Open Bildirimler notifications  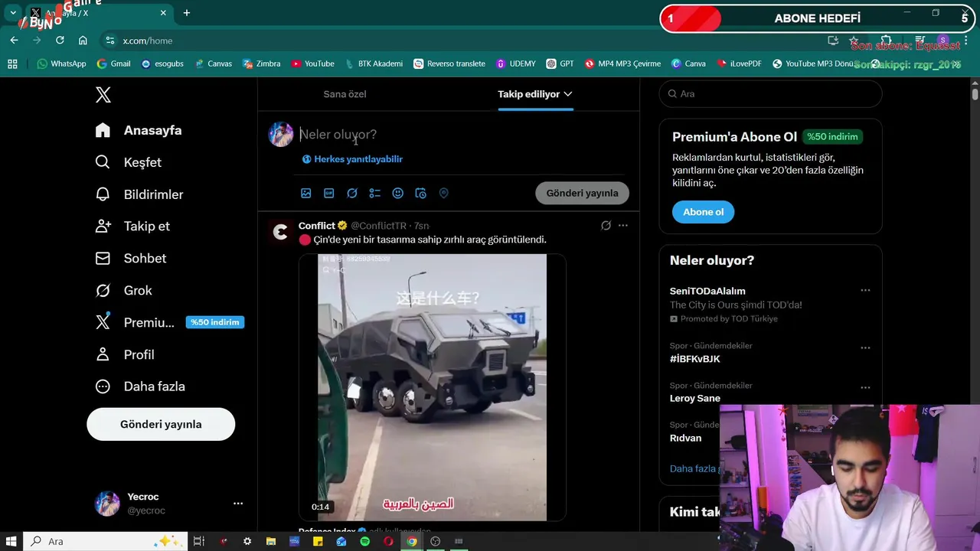139,194
